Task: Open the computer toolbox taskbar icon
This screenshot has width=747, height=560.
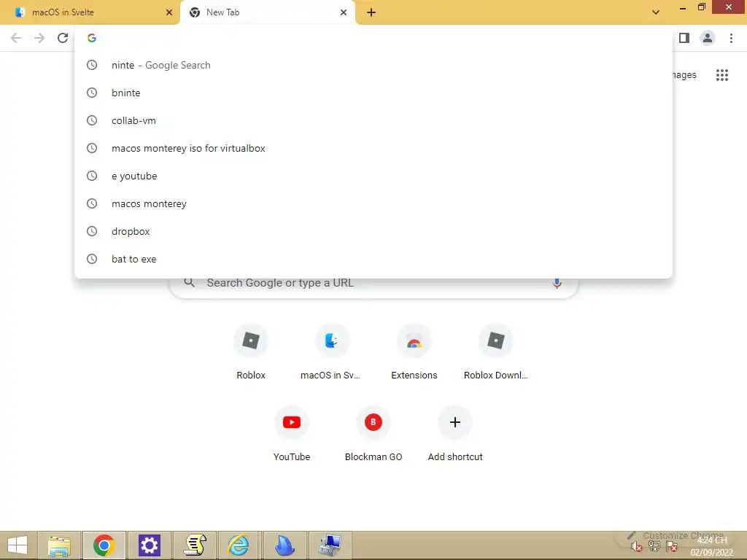Action: [329, 545]
